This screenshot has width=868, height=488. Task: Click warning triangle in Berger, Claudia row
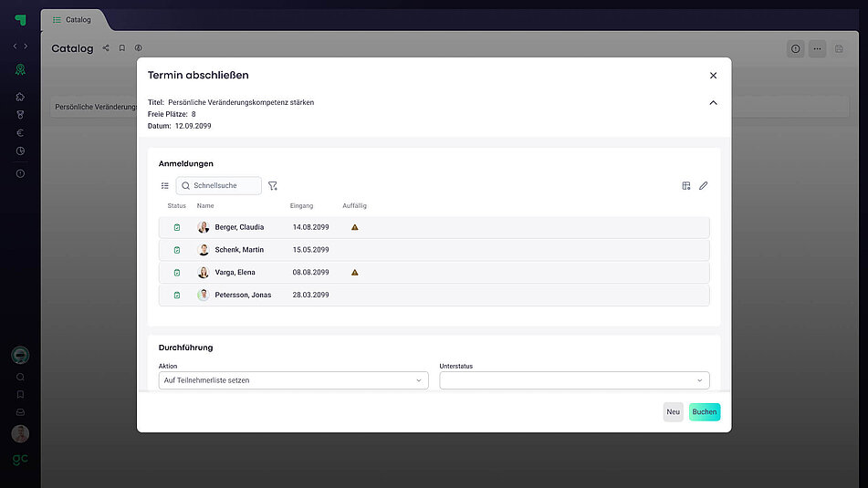pyautogui.click(x=355, y=227)
